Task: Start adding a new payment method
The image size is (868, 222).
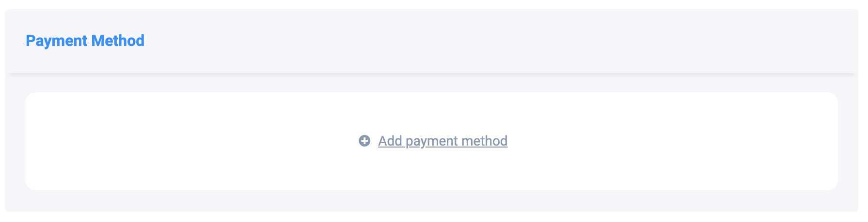Action: 442,141
